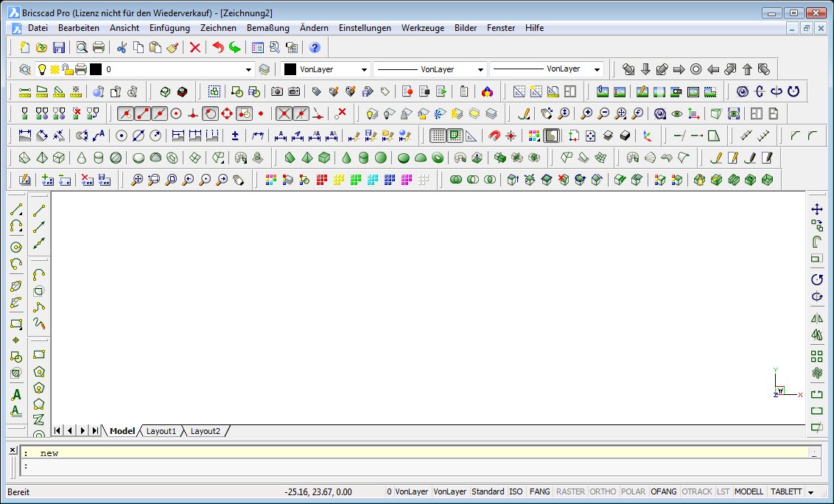Click the Match Properties paintbrush icon
This screenshot has width=834, height=504.
point(172,47)
